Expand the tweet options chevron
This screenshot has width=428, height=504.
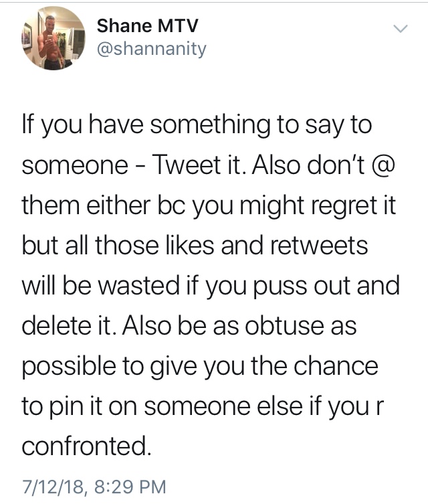click(401, 29)
